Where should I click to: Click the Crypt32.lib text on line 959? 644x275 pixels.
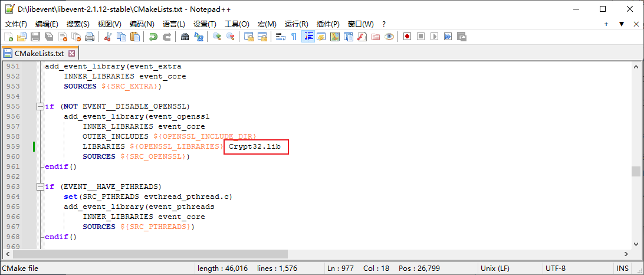pyautogui.click(x=255, y=146)
